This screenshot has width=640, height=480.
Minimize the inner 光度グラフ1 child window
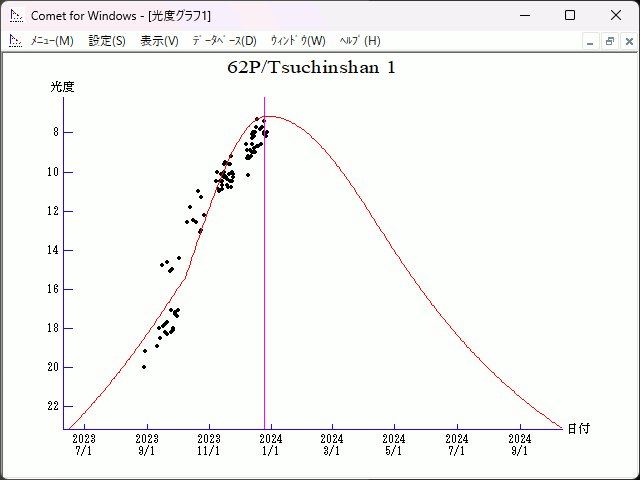point(591,41)
